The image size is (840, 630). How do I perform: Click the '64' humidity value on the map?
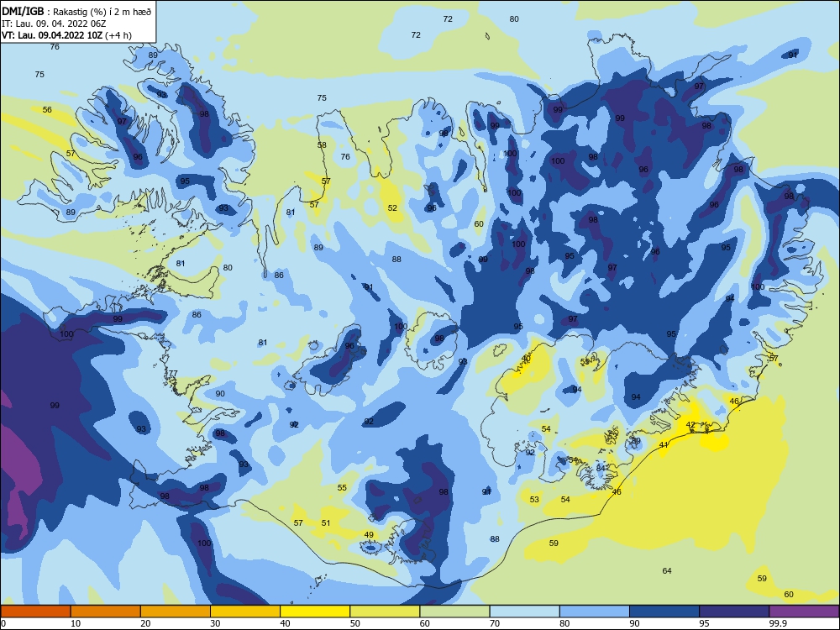(667, 571)
